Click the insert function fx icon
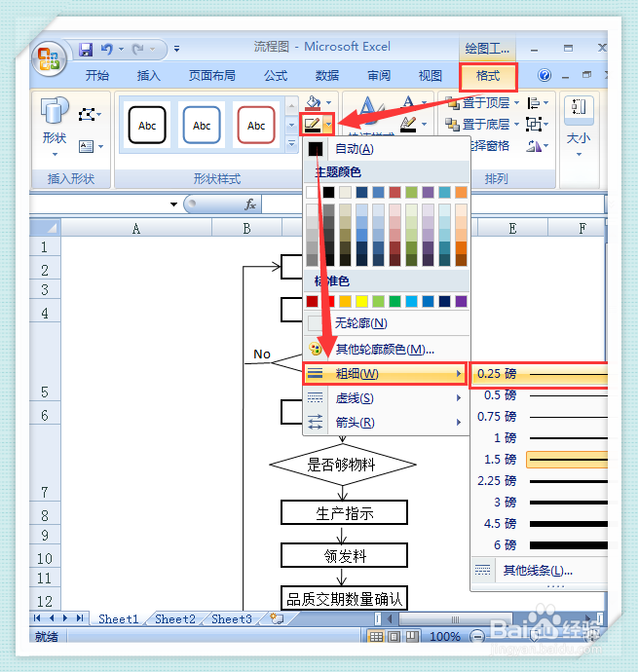 (250, 205)
